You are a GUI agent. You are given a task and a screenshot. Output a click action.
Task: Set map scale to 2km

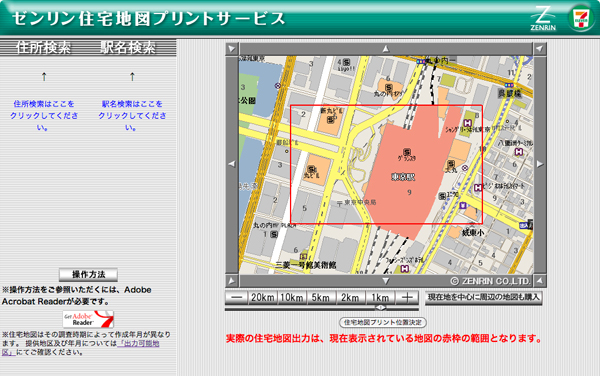(351, 298)
